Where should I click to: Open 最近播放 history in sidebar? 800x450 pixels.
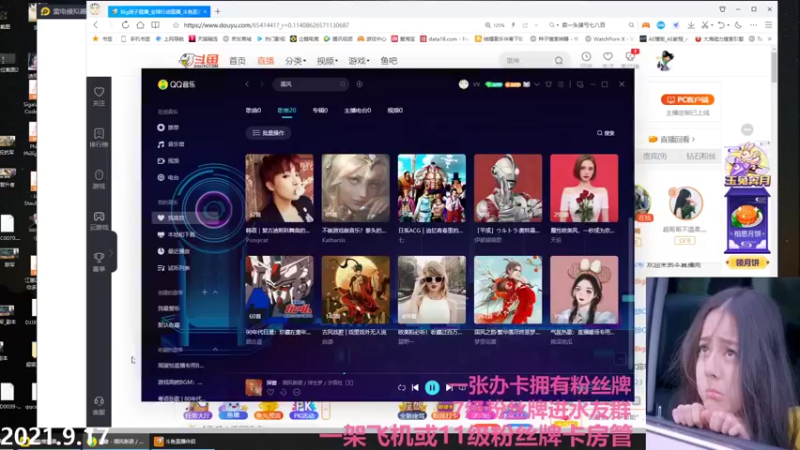pos(174,251)
